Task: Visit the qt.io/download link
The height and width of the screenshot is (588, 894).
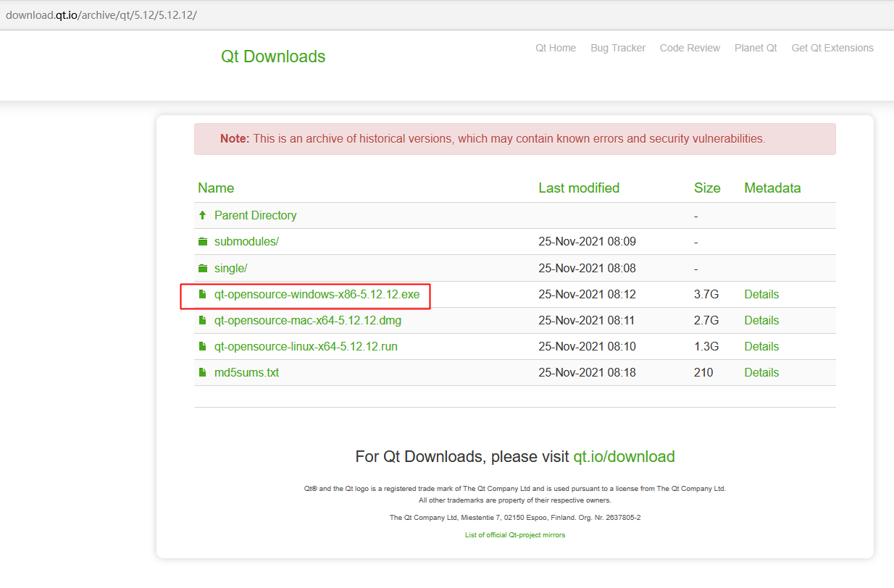Action: [624, 457]
